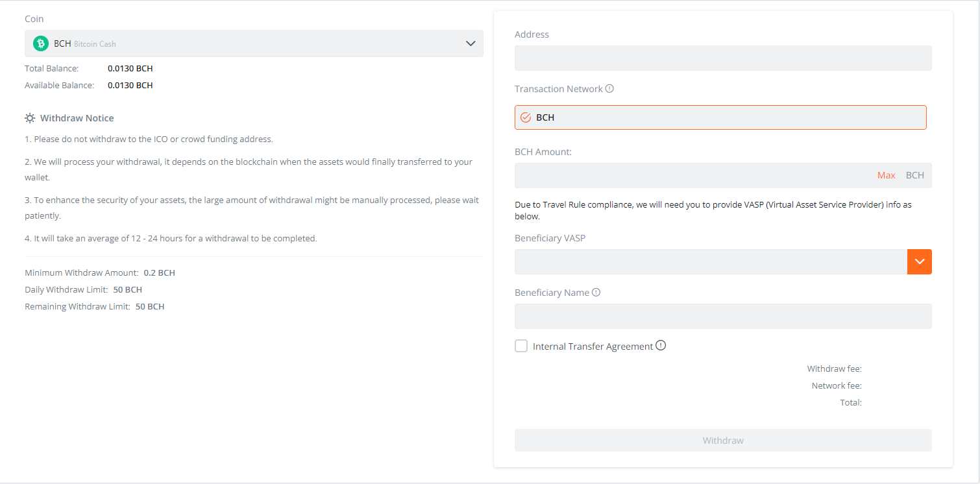The width and height of the screenshot is (980, 484).
Task: Click the 12 - 24 hours notice line
Action: click(171, 238)
